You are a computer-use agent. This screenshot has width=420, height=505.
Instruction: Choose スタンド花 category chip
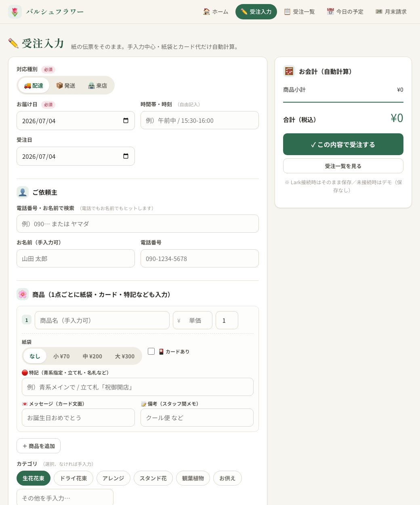pos(153,478)
